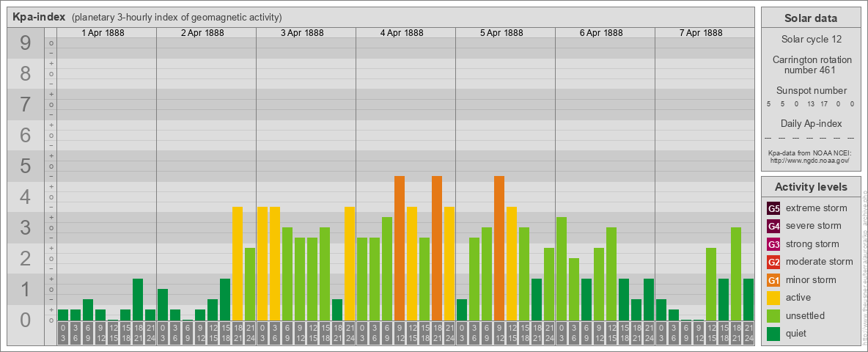Click the Kp axis level 9 label
This screenshot has width=868, height=352.
coord(26,43)
